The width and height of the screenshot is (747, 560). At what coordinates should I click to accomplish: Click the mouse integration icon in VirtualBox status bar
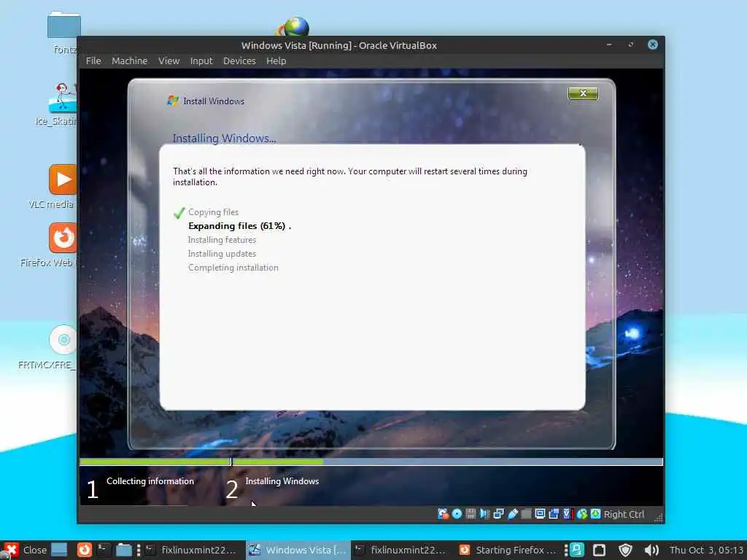[581, 514]
